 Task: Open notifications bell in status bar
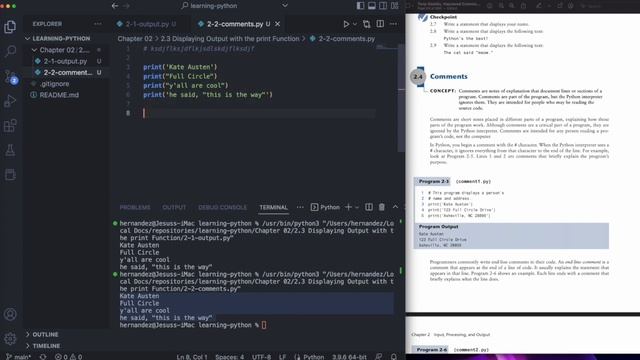(x=393, y=357)
